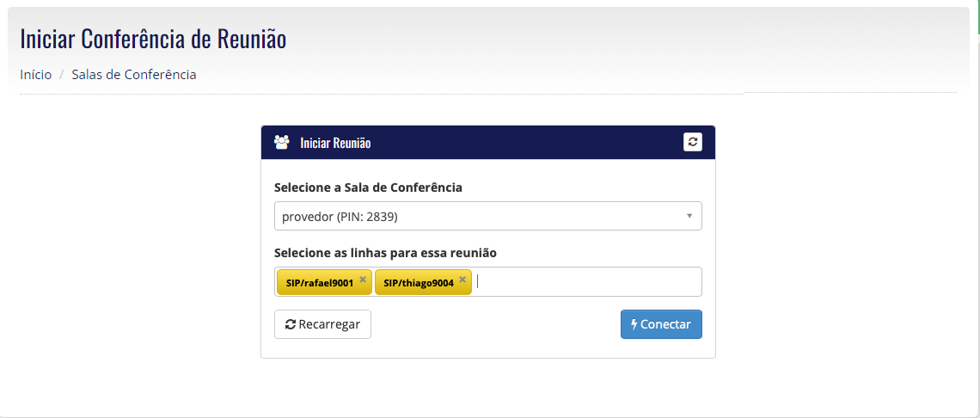
Task: Click the Iniciar Reunião panel title
Action: (x=335, y=143)
